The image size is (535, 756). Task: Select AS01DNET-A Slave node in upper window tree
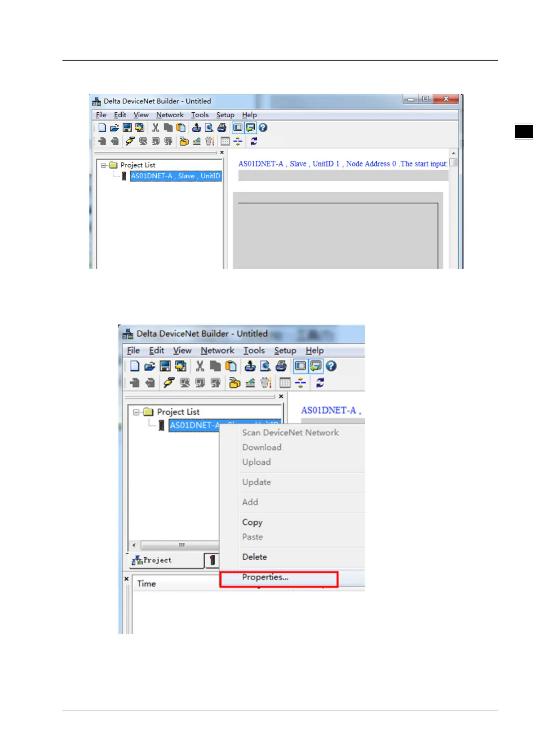click(x=176, y=176)
